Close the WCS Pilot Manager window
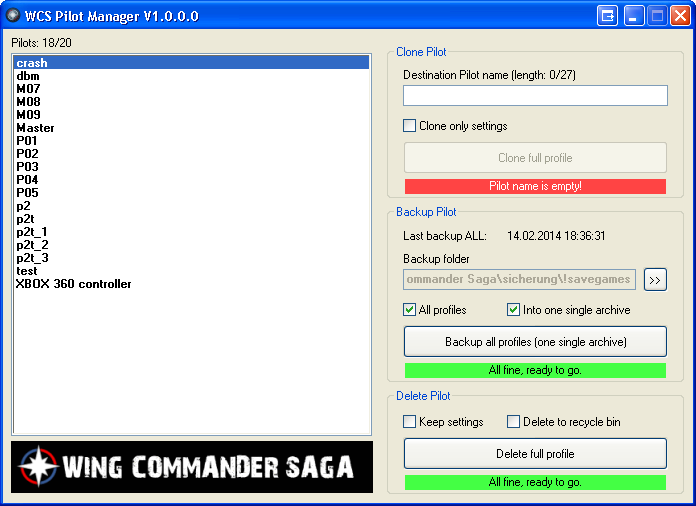Image resolution: width=696 pixels, height=506 pixels. click(x=680, y=16)
